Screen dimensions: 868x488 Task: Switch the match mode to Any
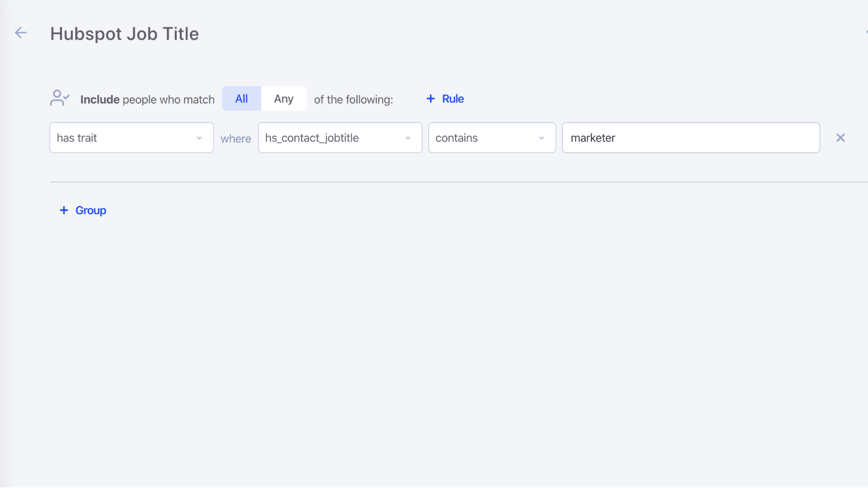(x=284, y=98)
